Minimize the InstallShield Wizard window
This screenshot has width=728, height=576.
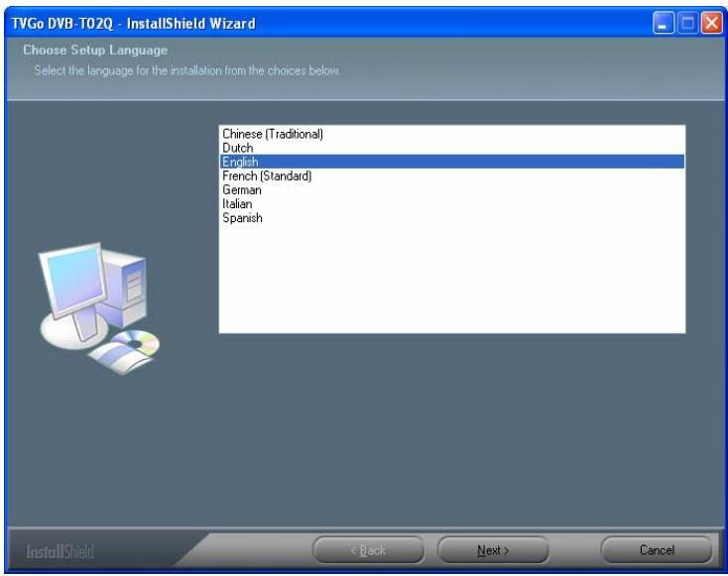pyautogui.click(x=663, y=23)
